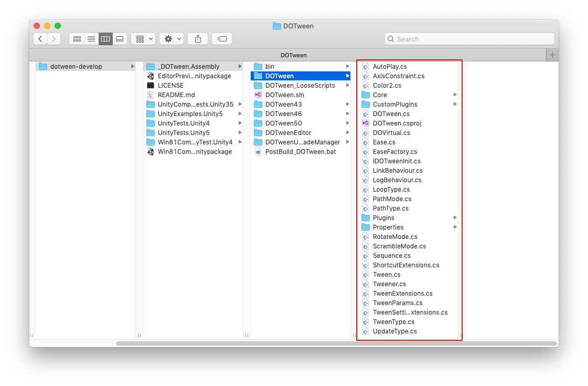This screenshot has height=386, width=588.
Task: Add a new tab with plus button
Action: click(552, 55)
